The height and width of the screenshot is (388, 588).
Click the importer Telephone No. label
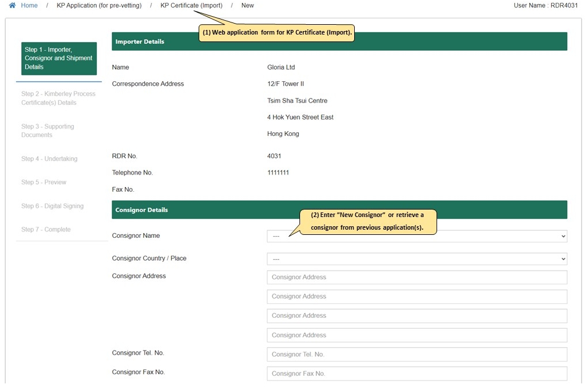[132, 173]
